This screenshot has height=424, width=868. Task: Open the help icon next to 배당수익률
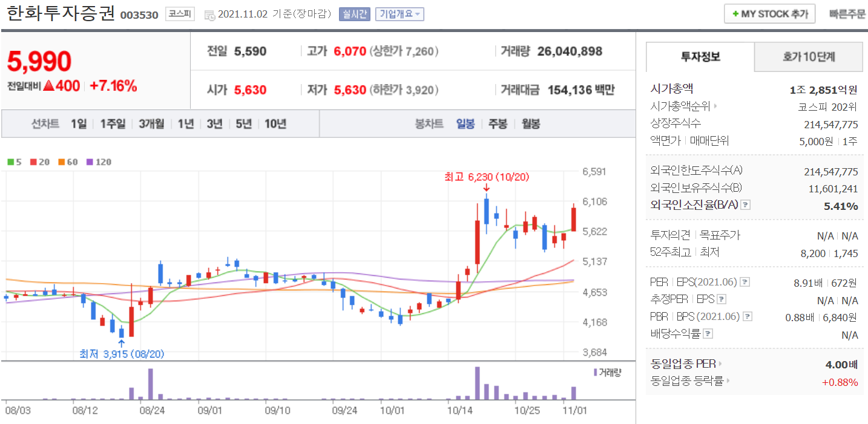pos(708,333)
